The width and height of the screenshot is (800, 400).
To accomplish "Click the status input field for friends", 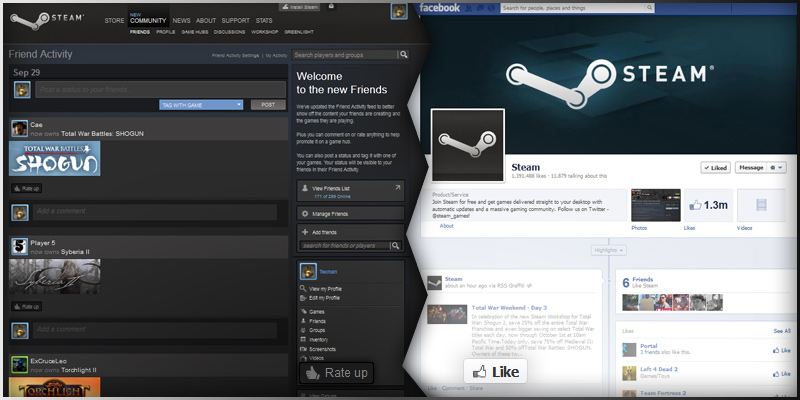I will click(x=160, y=89).
